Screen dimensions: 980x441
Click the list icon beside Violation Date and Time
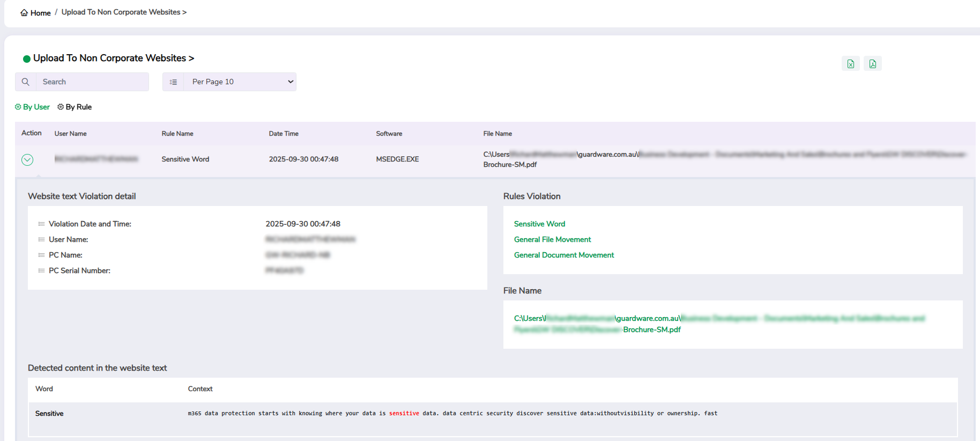(41, 224)
